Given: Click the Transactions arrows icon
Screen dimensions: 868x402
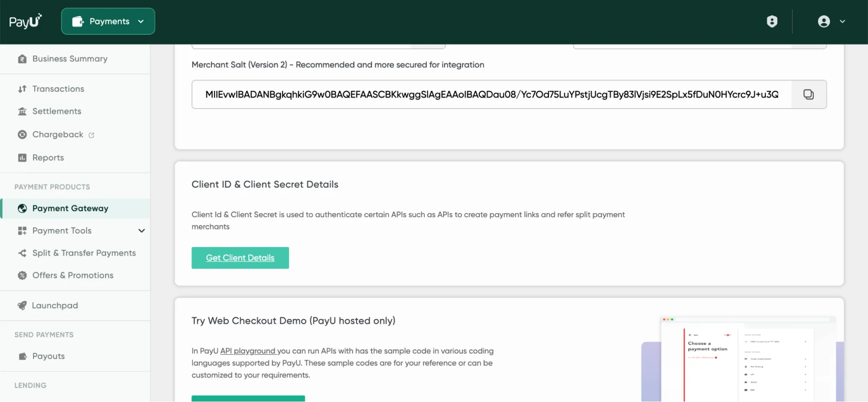Looking at the screenshot, I should (22, 89).
